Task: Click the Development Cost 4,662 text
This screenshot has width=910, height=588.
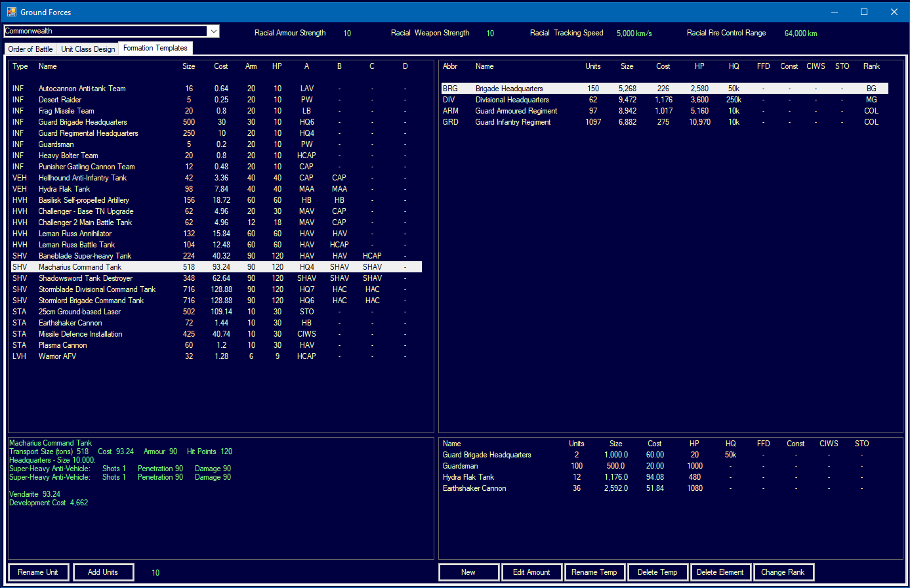Action: [49, 503]
